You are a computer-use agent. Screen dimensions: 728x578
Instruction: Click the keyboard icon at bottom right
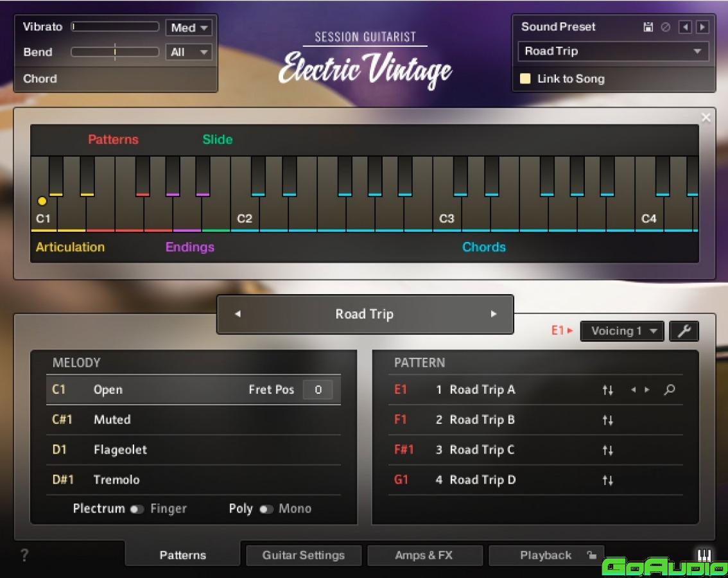click(x=704, y=555)
